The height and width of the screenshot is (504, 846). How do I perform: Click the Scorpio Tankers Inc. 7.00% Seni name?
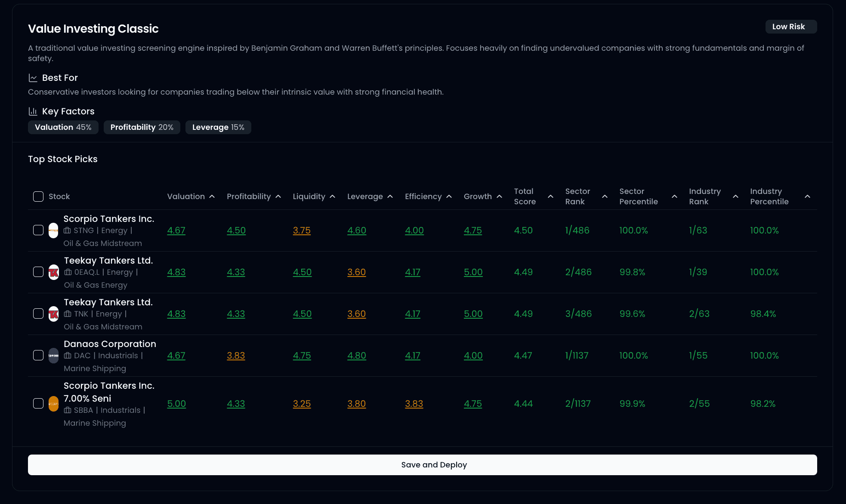[x=109, y=392]
